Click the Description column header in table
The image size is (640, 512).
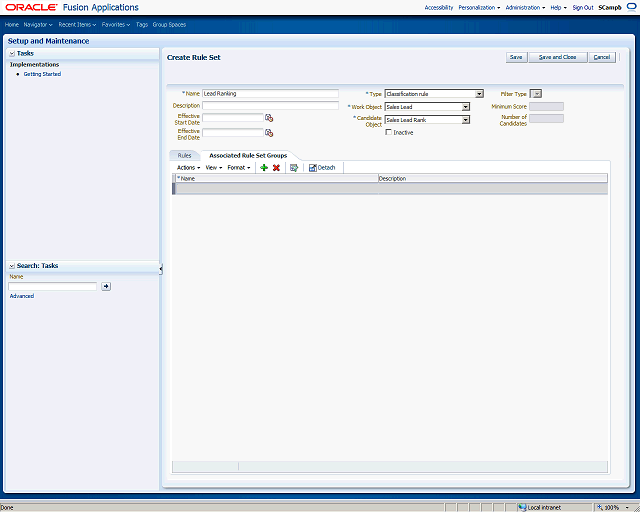(x=493, y=178)
